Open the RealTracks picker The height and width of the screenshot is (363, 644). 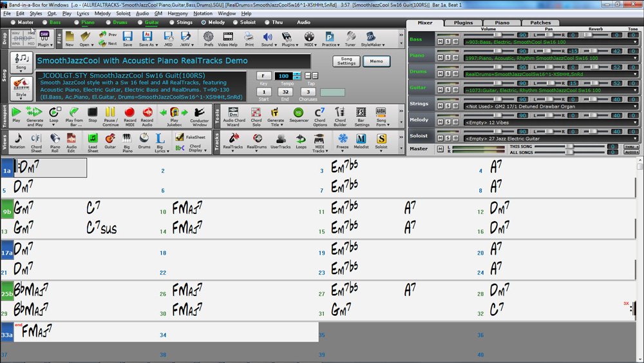pyautogui.click(x=232, y=142)
